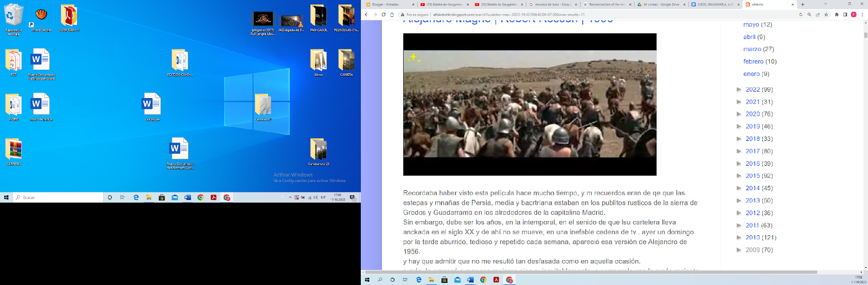This screenshot has height=285, width=868.
Task: Open the PDF folder on the desktop
Action: coord(14,62)
